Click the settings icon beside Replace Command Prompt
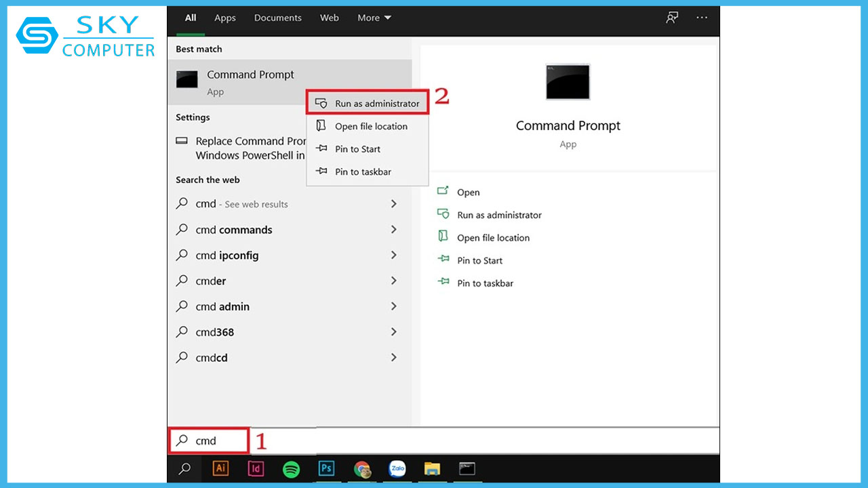868x488 pixels. click(x=182, y=141)
